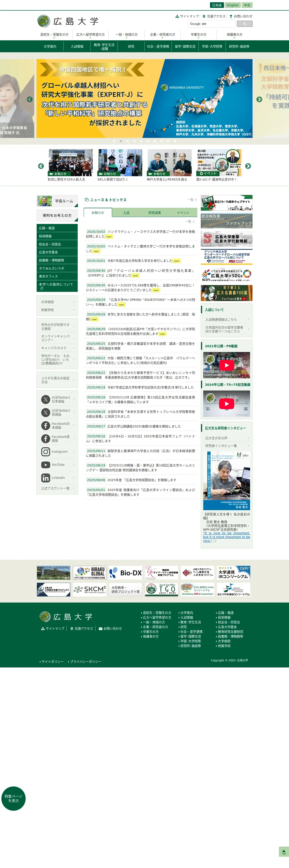Open the 大学案内 main menu
This screenshot has height=868, width=289.
point(50,46)
